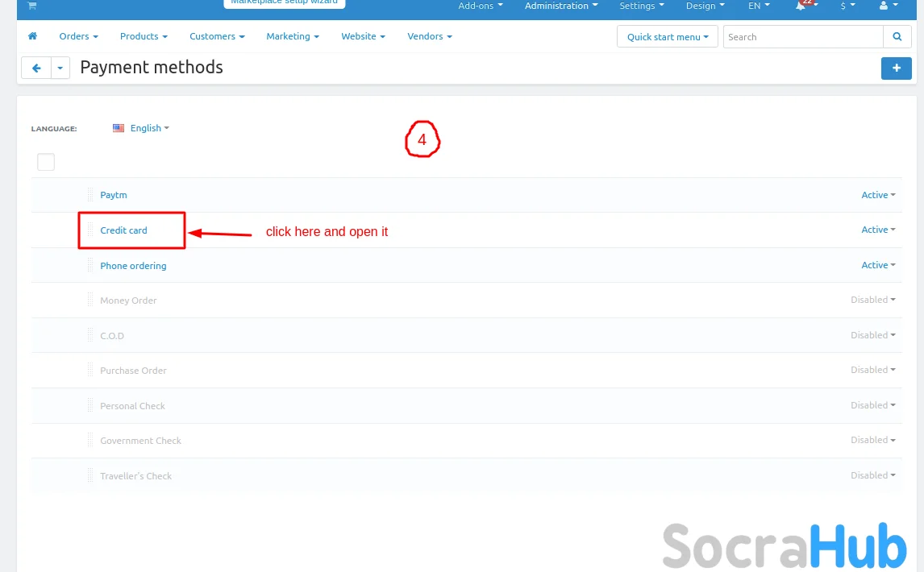
Task: Open the Customers menu
Action: click(217, 36)
